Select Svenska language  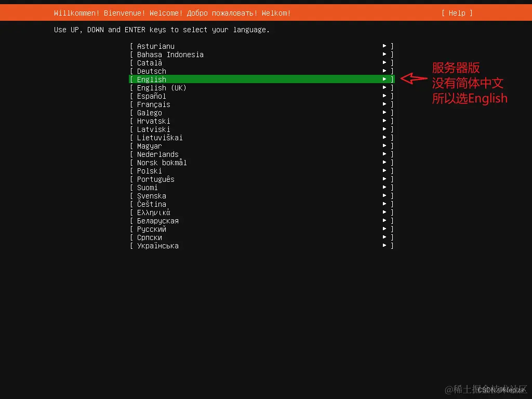pos(262,195)
